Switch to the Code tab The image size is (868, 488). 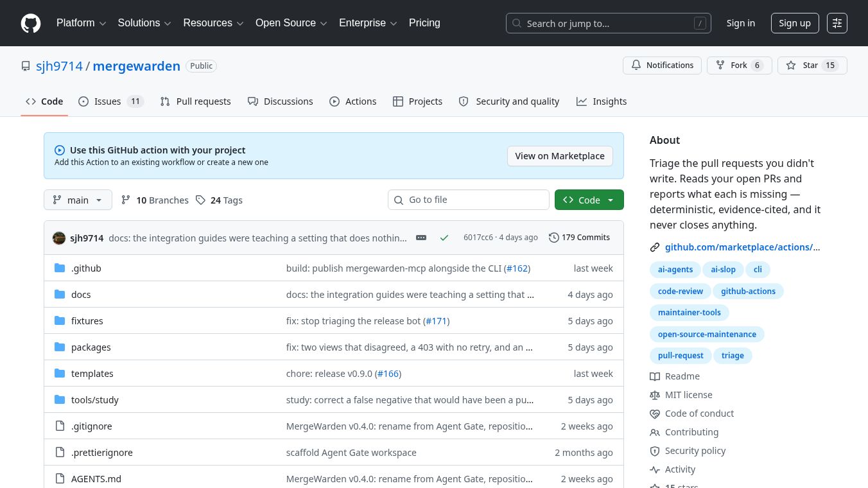point(44,101)
